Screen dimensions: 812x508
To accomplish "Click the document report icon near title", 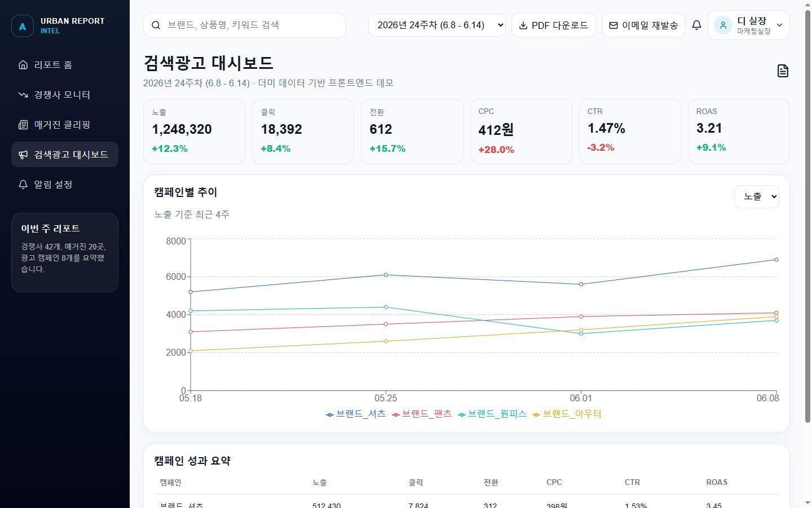I will (x=783, y=71).
